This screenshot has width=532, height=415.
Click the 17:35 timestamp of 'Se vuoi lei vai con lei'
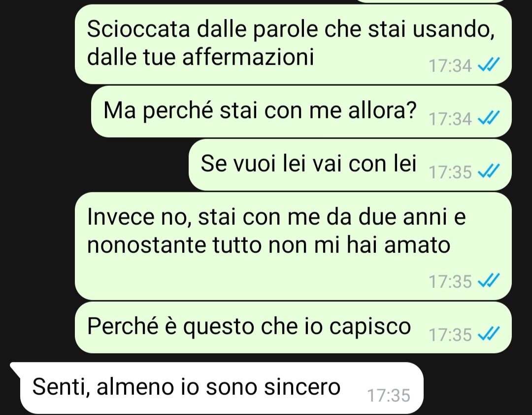click(x=450, y=172)
